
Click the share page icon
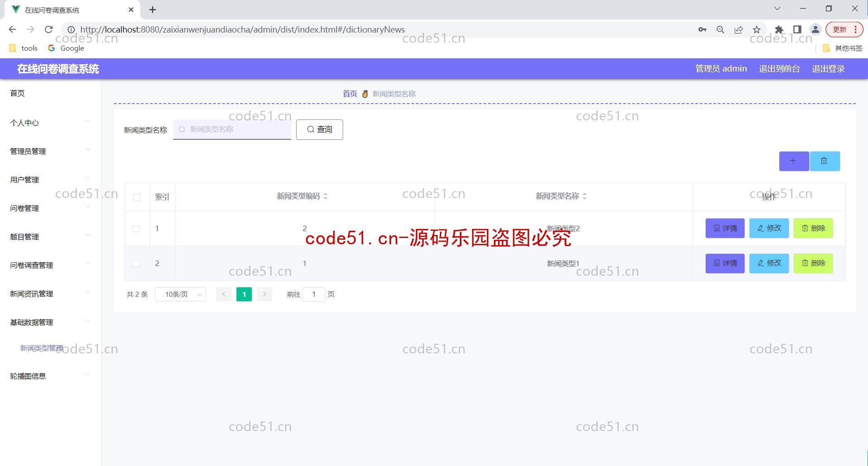tap(738, 29)
